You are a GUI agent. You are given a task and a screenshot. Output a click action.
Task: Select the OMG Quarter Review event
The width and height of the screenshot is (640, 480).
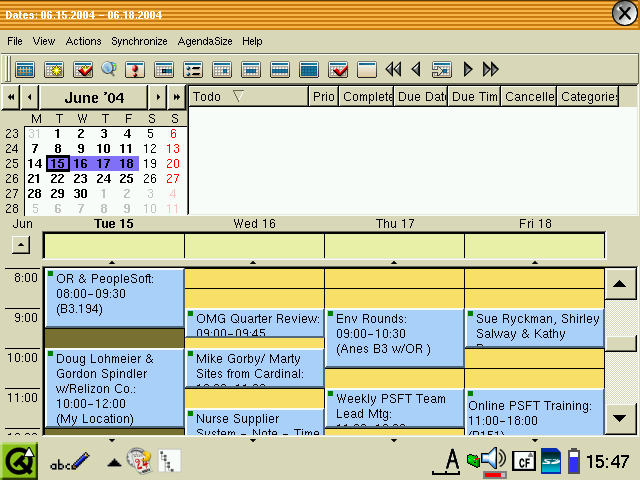click(x=255, y=323)
